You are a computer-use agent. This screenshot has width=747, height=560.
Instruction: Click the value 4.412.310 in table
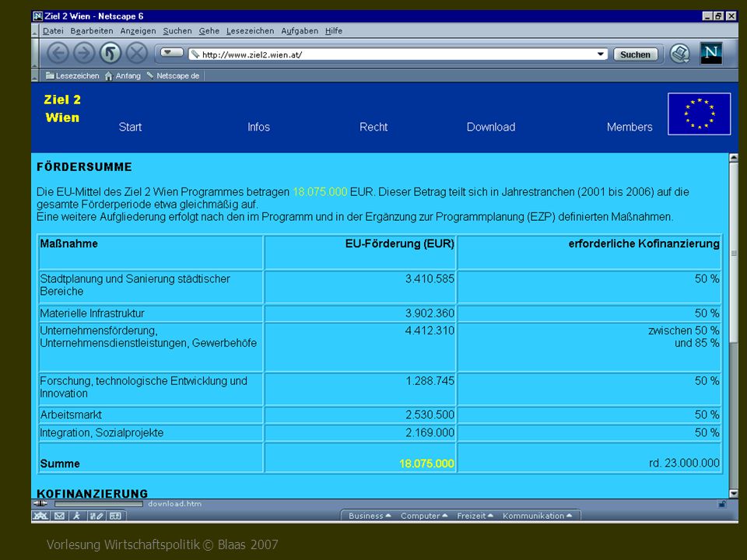pyautogui.click(x=430, y=331)
